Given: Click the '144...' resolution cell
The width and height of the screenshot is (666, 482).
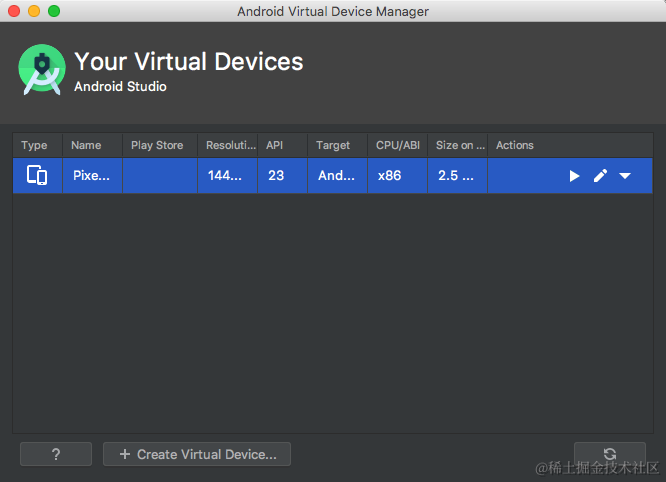Looking at the screenshot, I should point(228,176).
